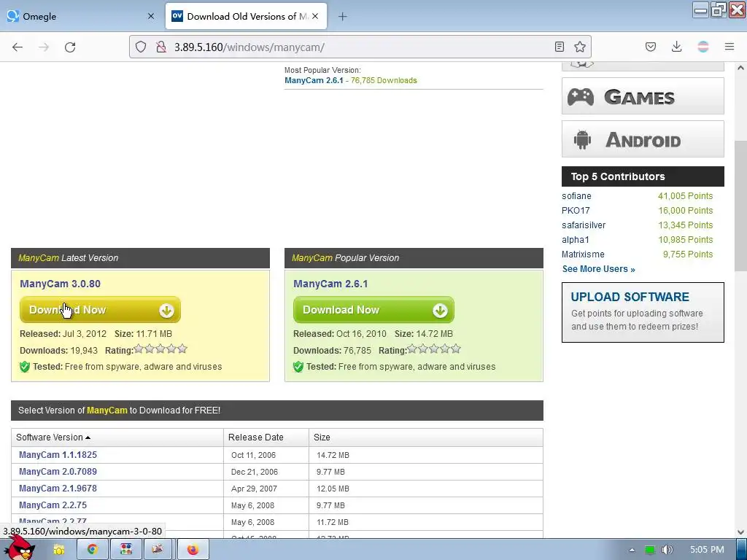Open ManyCam 1.1.1825 version link
The image size is (747, 560).
point(58,455)
